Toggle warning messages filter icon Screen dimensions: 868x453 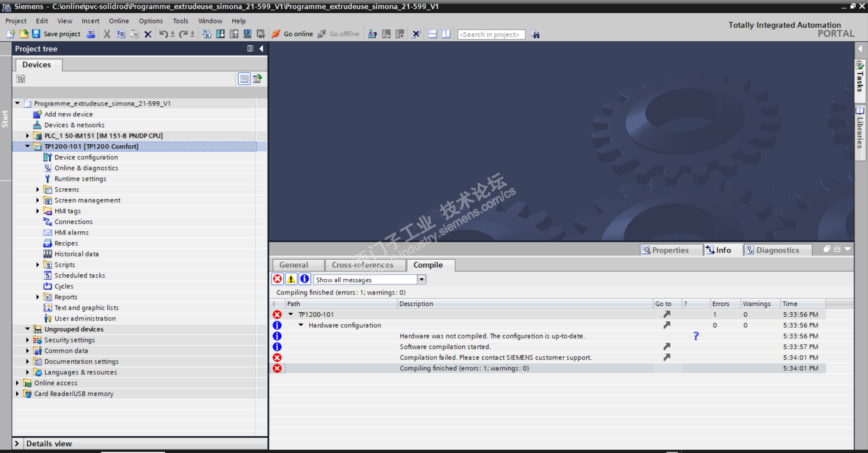coord(291,279)
